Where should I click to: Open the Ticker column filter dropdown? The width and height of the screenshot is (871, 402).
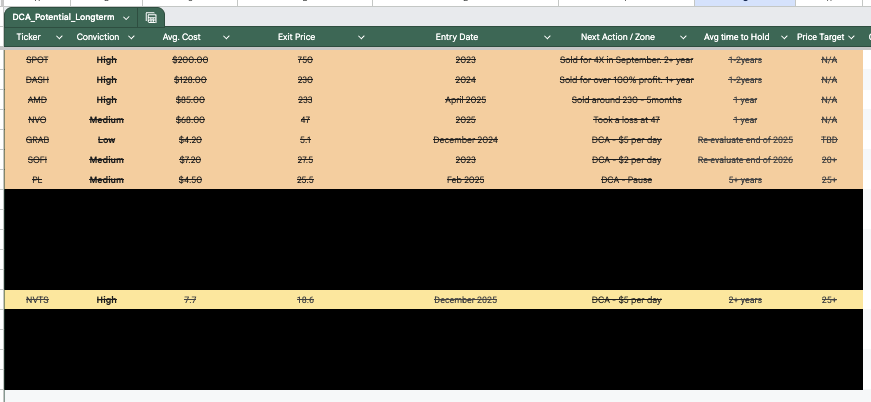pyautogui.click(x=59, y=37)
